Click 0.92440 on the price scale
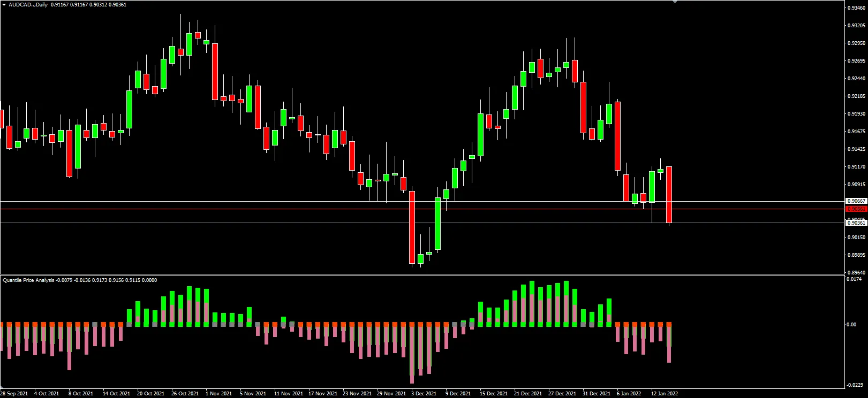Screen dimensions: 868x398 pos(857,79)
